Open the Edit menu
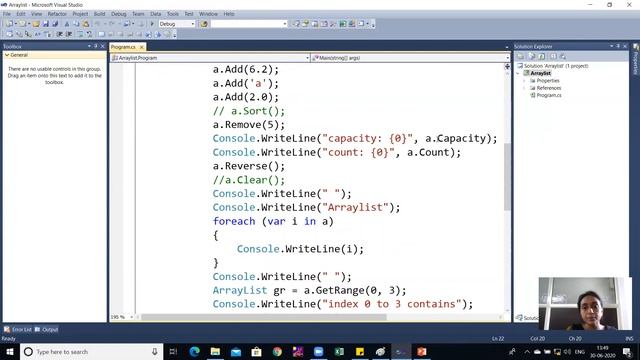Screen dimensions: 640x360 21,14
